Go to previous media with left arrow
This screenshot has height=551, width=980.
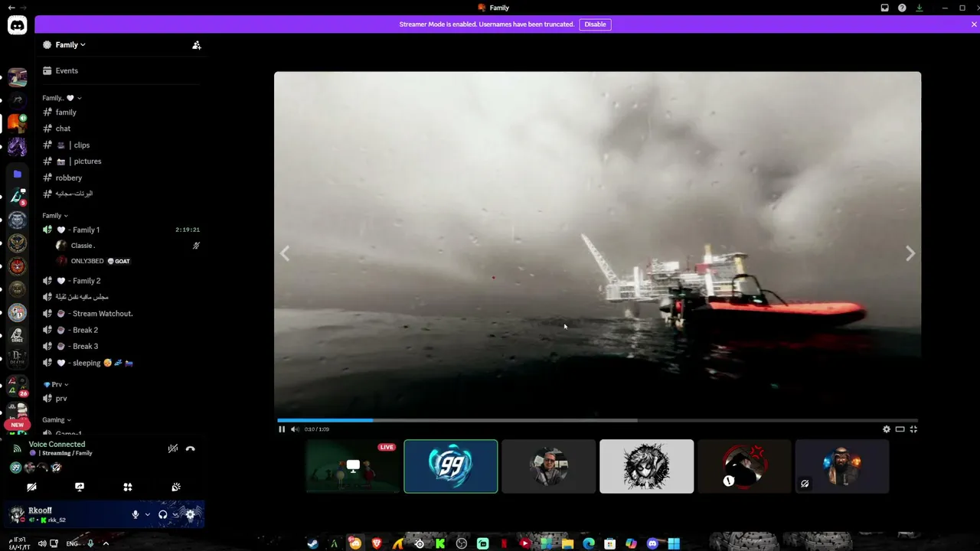[285, 253]
